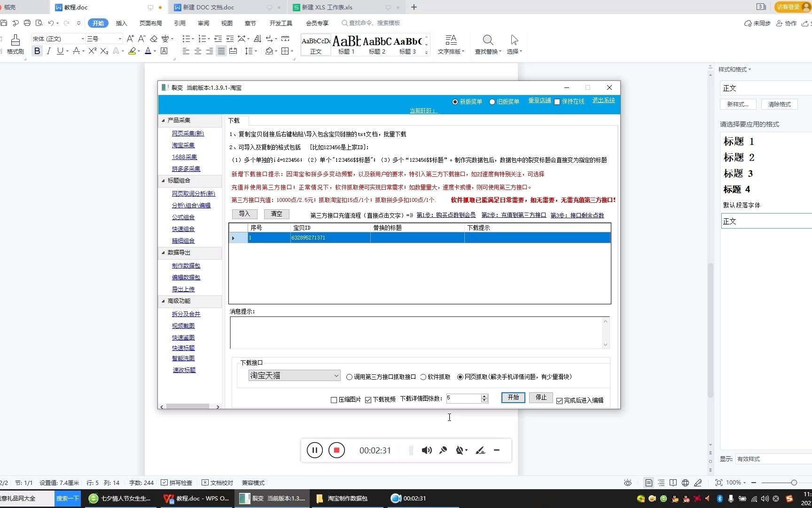Open the 插入 ribbon tab
The width and height of the screenshot is (812, 508).
(122, 23)
